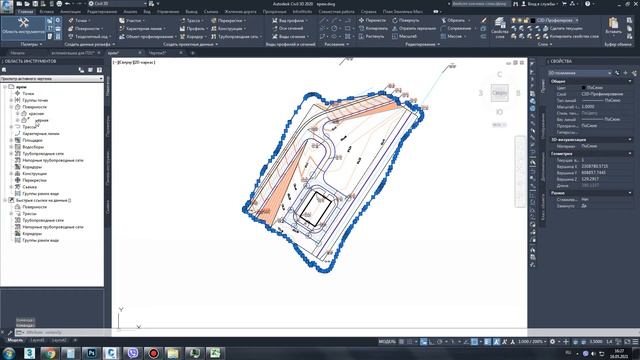Select the Перенести move tool

click(372, 20)
